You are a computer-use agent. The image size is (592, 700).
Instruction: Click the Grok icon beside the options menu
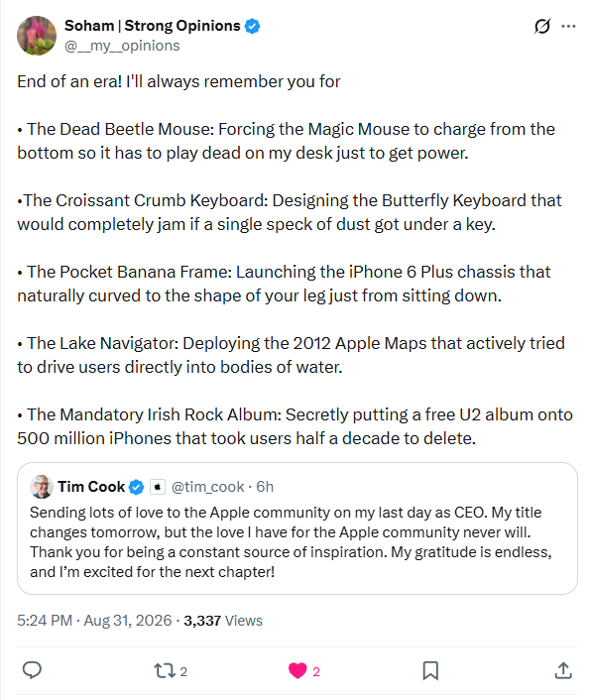coord(542,26)
